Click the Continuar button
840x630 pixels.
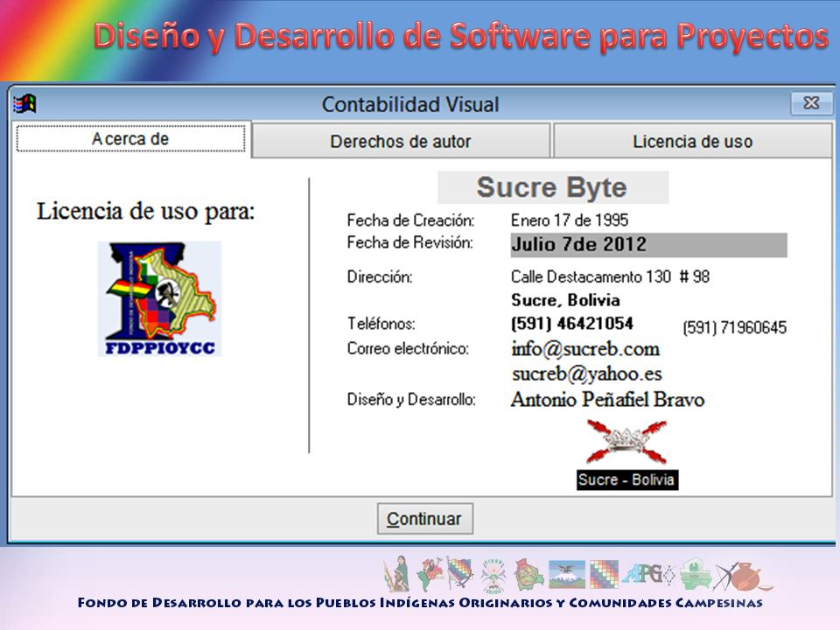pos(425,519)
